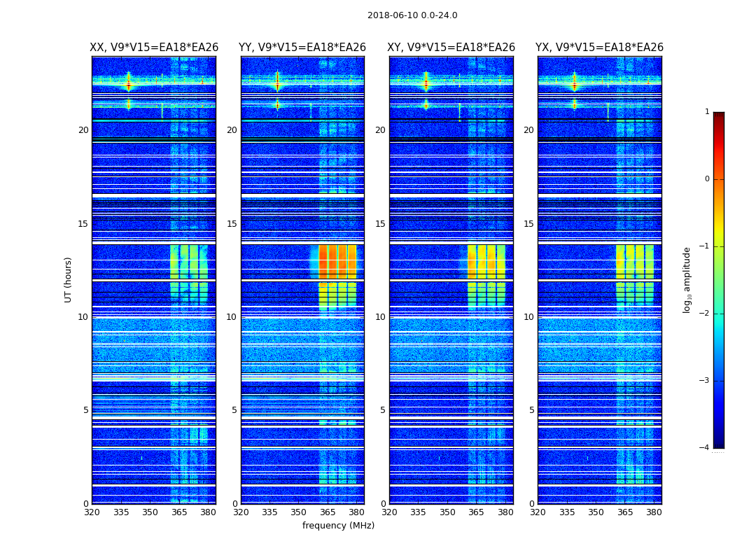Click the YX panel title text

coord(599,48)
